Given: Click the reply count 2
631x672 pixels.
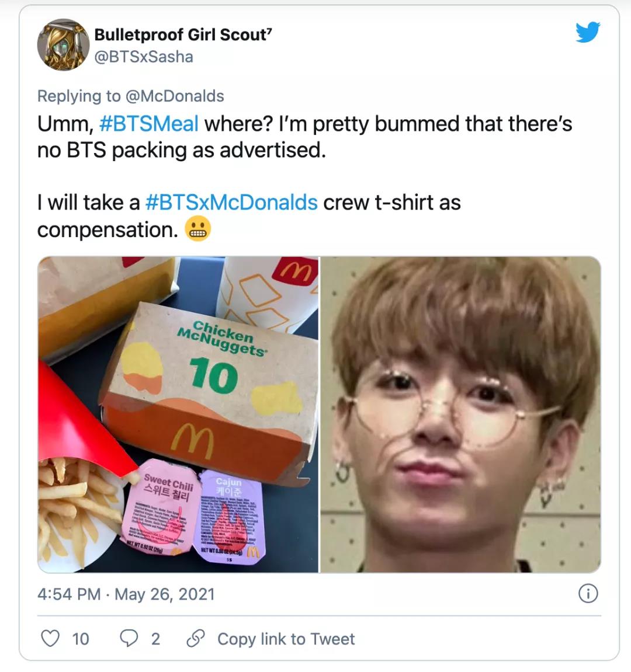Looking at the screenshot, I should pos(155,639).
